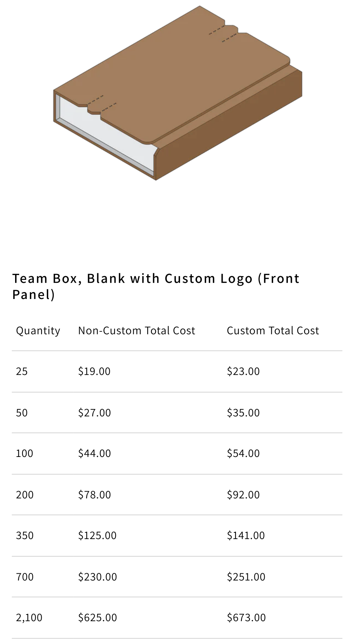Image resolution: width=349 pixels, height=644 pixels.
Task: Click the Quantity column header
Action: [x=38, y=331]
